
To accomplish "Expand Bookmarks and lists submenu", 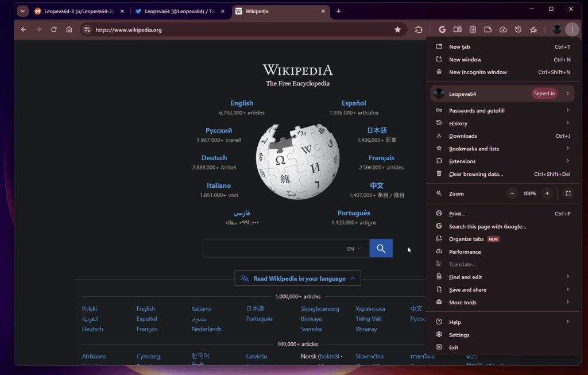I will point(502,149).
